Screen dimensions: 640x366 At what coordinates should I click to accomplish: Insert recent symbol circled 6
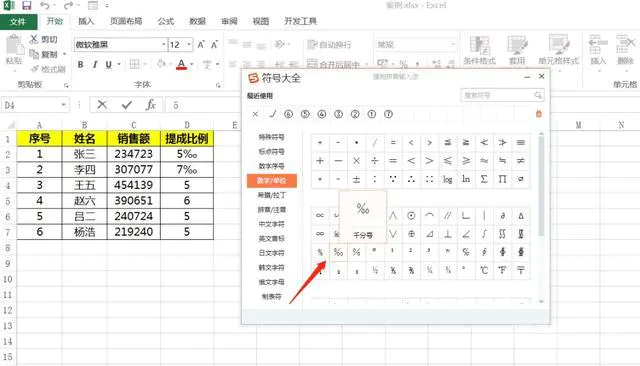tap(289, 114)
